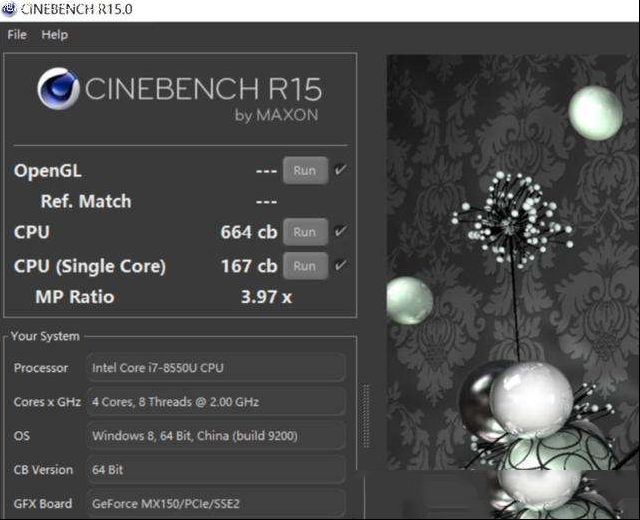Screen dimensions: 640x520
Task: Click the Cores x GHz field
Action: [216, 402]
